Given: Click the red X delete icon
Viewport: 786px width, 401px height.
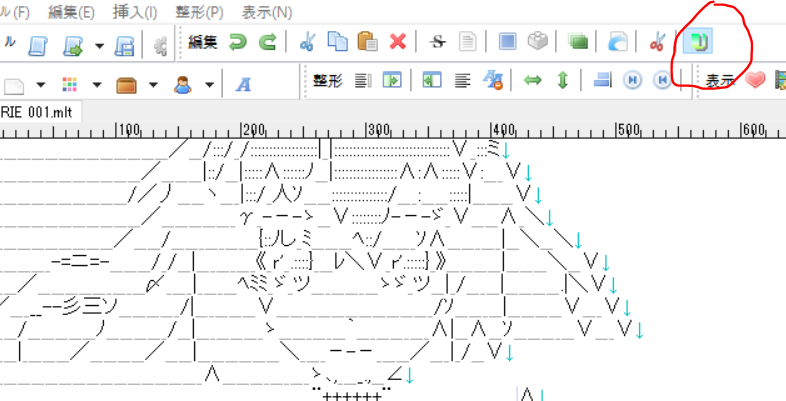Looking at the screenshot, I should [x=397, y=42].
